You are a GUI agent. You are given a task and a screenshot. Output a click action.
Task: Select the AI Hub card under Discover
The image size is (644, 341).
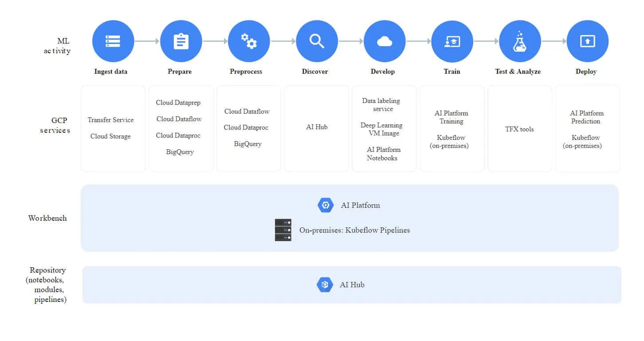coord(316,127)
